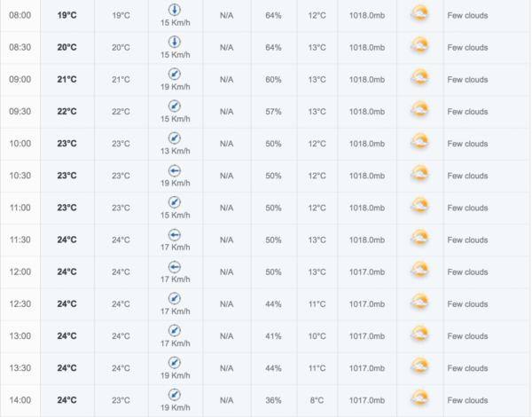Click wind direction icon in 08:00 row
The width and height of the screenshot is (532, 417).
click(175, 10)
